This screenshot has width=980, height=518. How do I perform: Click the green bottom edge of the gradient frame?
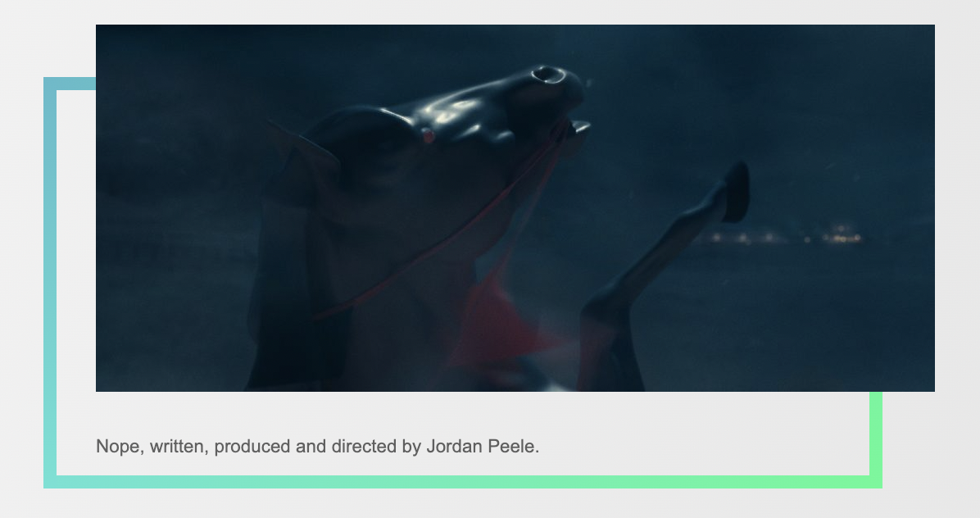point(462,482)
